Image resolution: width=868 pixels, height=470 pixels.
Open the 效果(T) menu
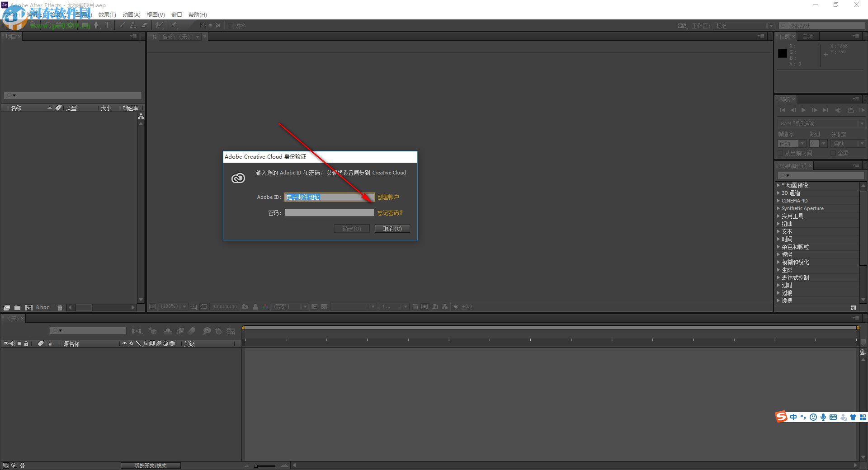point(107,15)
